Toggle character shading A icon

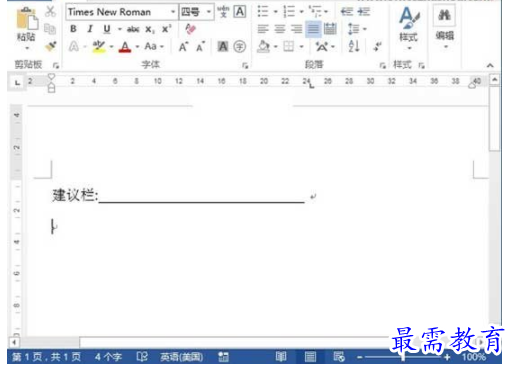tap(223, 46)
